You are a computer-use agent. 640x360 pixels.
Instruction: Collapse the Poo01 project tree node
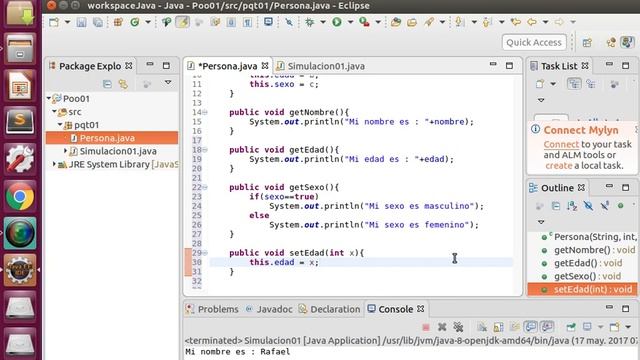(x=49, y=98)
